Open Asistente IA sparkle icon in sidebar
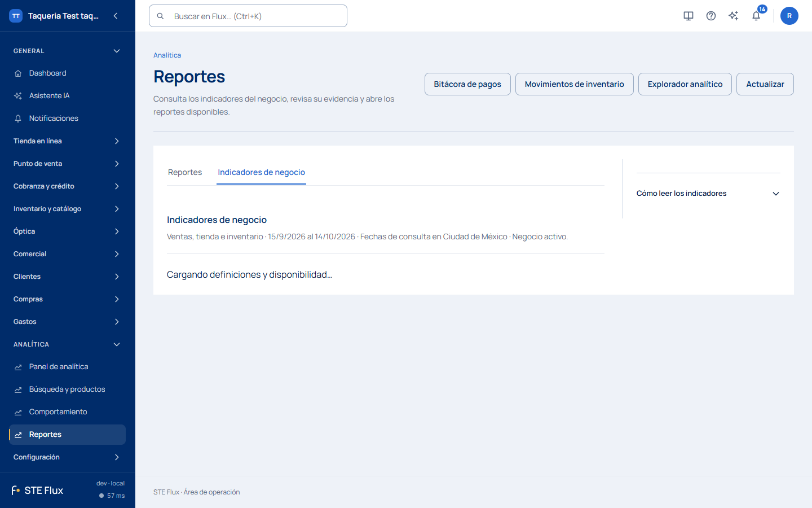This screenshot has width=812, height=508. 18,96
